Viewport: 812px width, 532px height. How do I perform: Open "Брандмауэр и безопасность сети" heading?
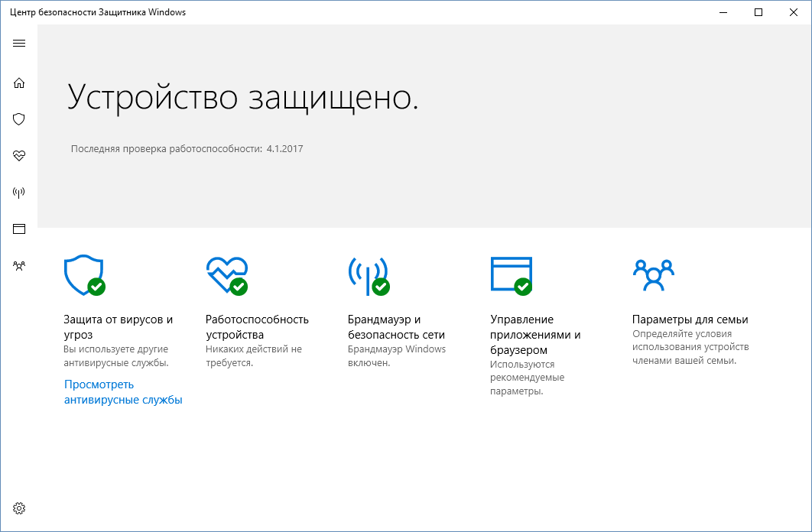point(397,327)
